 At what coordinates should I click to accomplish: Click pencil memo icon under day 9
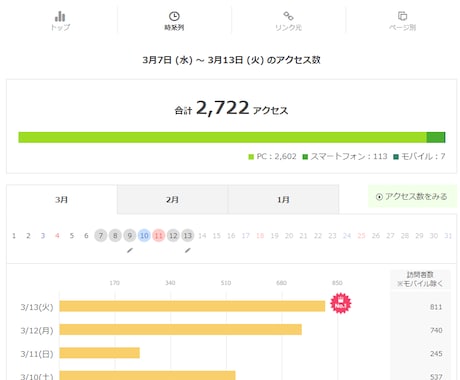130,250
